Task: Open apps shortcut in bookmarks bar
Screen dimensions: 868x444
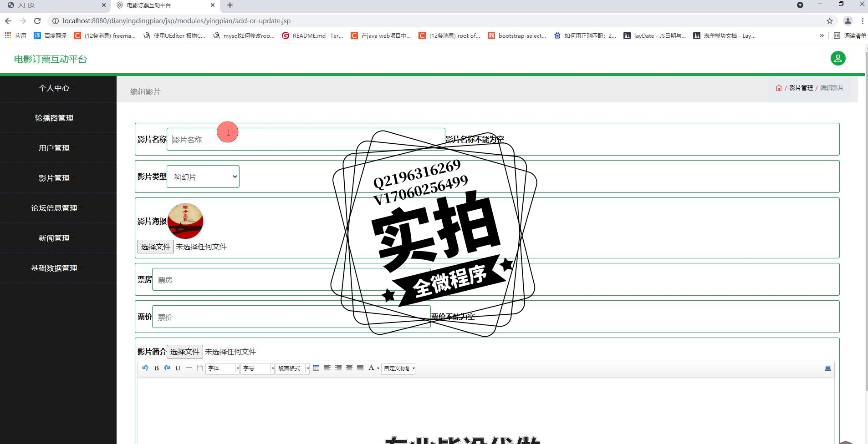Action: point(15,35)
